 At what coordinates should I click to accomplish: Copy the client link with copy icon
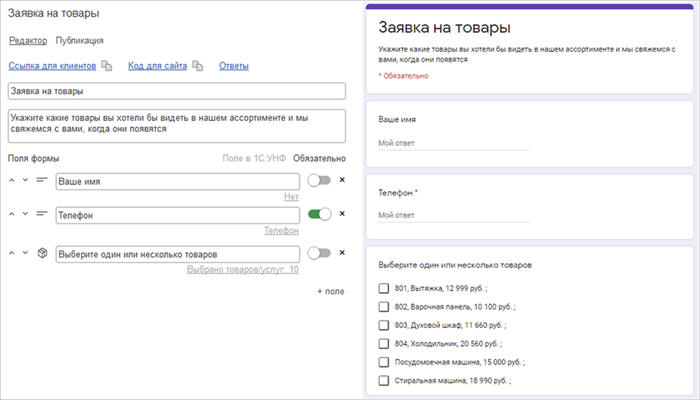106,66
